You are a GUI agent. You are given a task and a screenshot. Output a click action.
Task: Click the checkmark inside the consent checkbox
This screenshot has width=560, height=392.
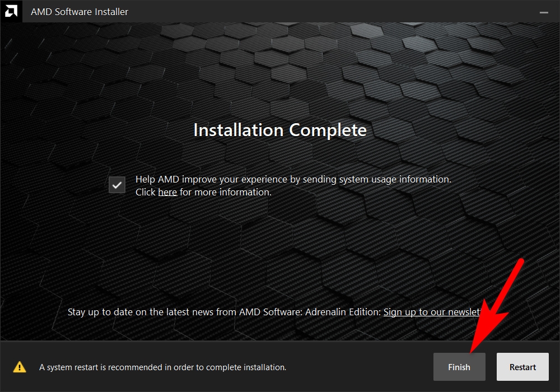click(x=116, y=184)
